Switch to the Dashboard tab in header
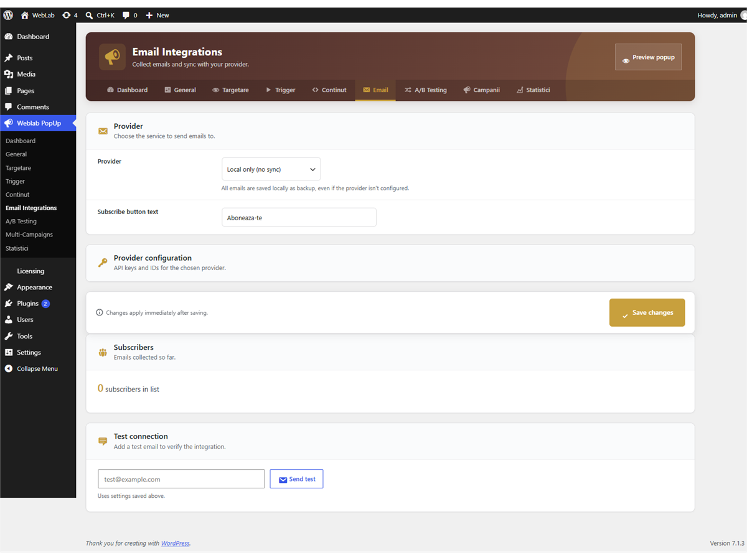Viewport: 747px width, 560px height. coord(128,90)
